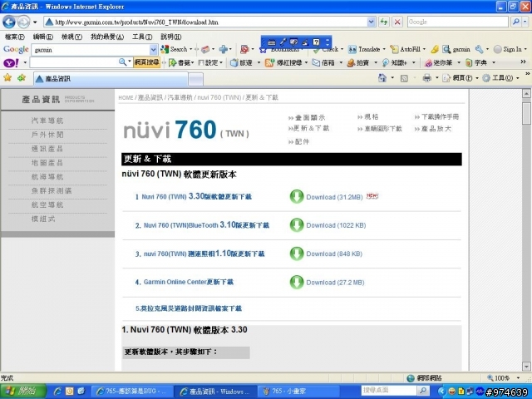Click the Windows Start button
Screen dimensions: 532x399
coord(22,392)
